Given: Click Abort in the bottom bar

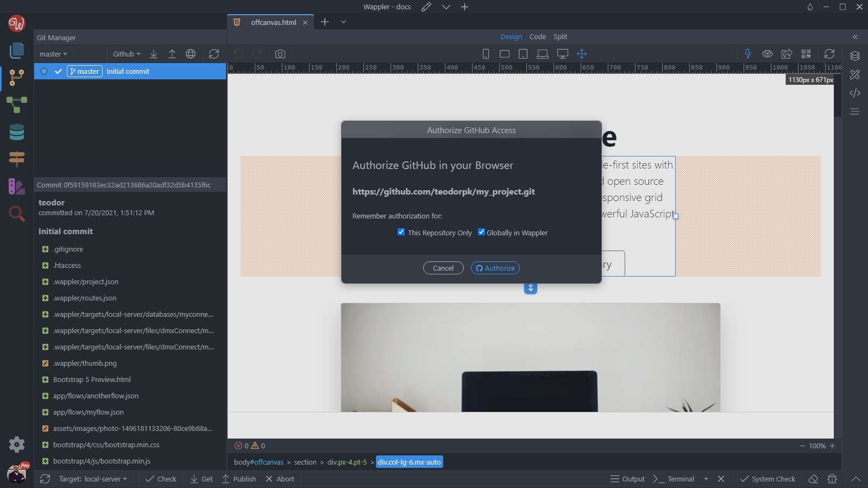Looking at the screenshot, I should (x=280, y=479).
